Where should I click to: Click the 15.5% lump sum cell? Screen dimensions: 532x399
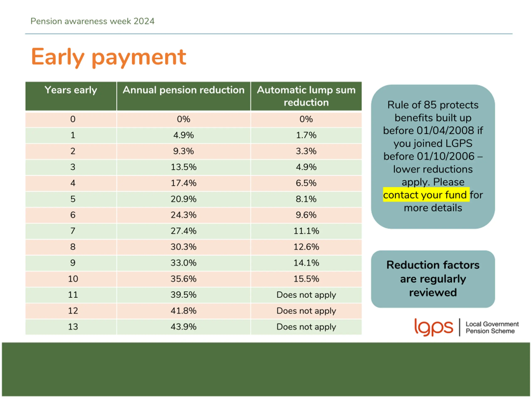tap(306, 279)
